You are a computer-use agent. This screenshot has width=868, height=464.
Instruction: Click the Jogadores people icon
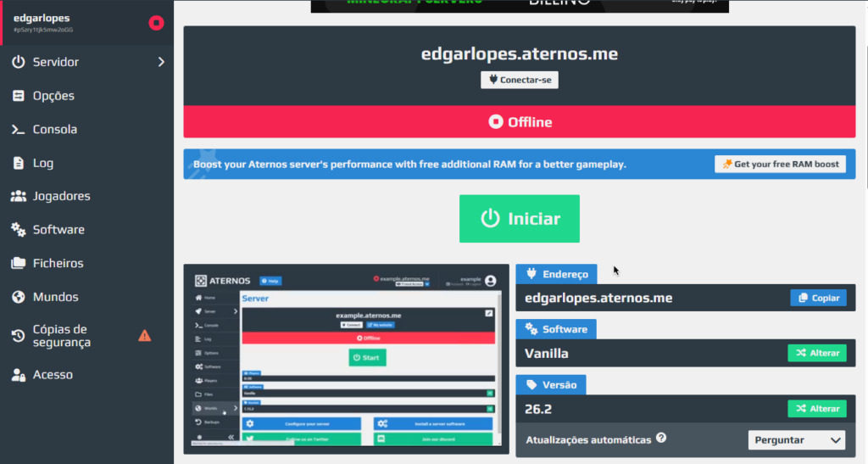19,196
